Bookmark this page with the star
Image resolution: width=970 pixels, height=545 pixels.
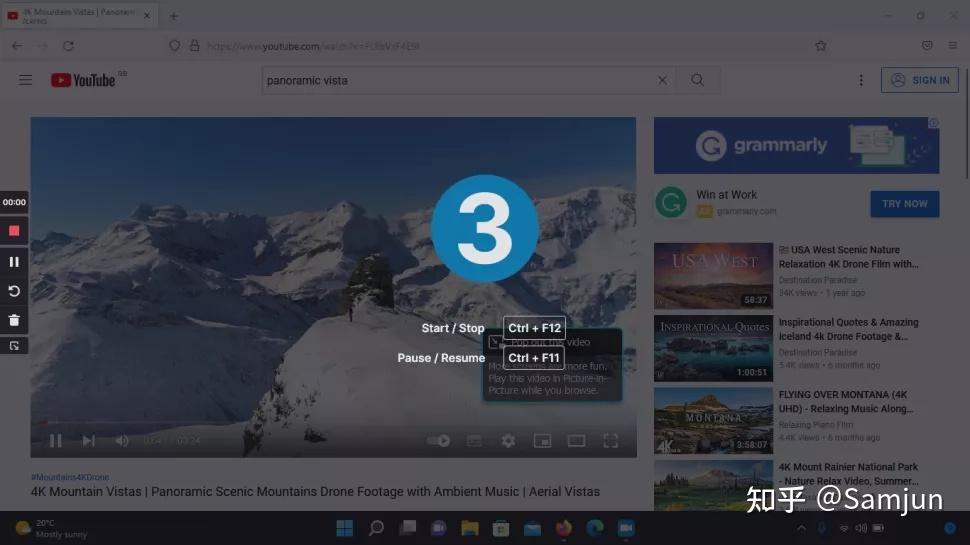[x=821, y=46]
